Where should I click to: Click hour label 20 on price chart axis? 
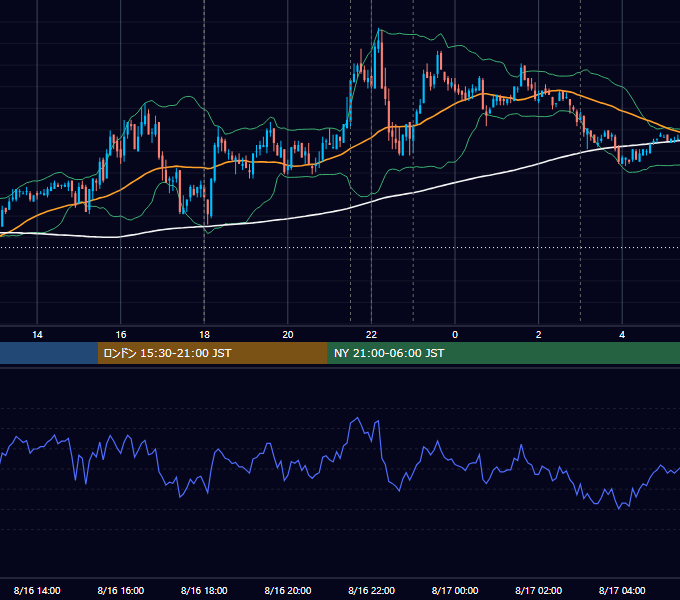click(x=288, y=335)
